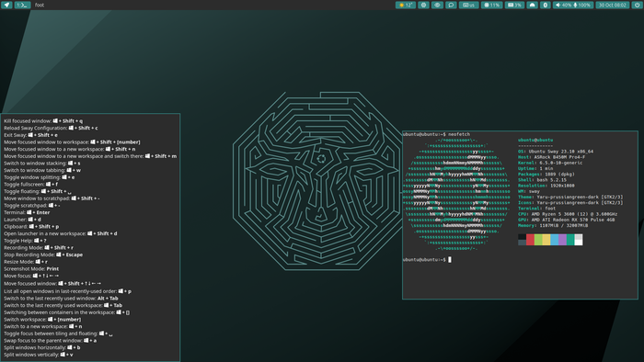Click the 'OS: Ubuntu Sway 23.10' line
Image resolution: width=644 pixels, height=362 pixels.
click(x=556, y=152)
